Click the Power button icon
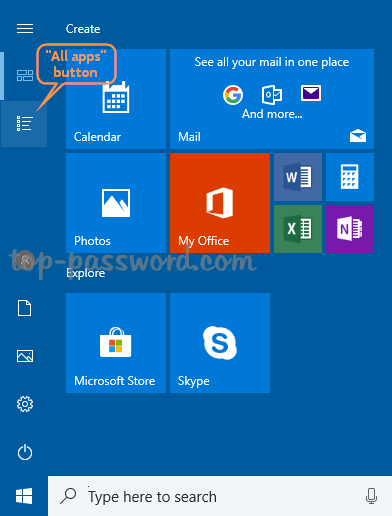Image resolution: width=392 pixels, height=516 pixels. pyautogui.click(x=25, y=452)
